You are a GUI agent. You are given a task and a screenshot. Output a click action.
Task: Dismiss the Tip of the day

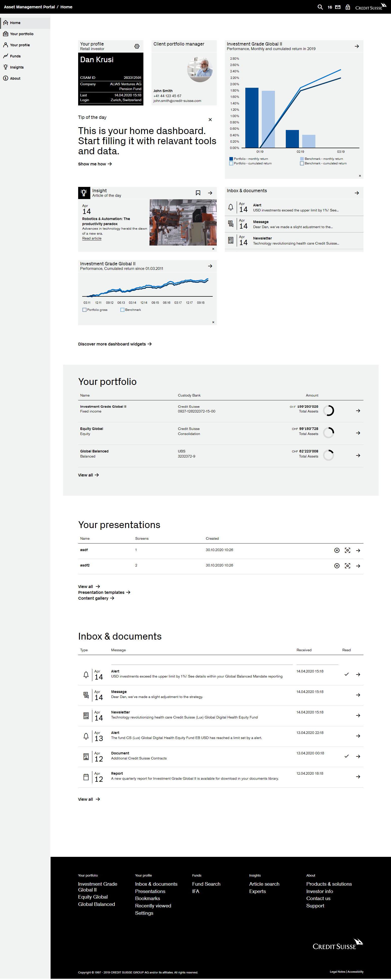click(x=210, y=119)
